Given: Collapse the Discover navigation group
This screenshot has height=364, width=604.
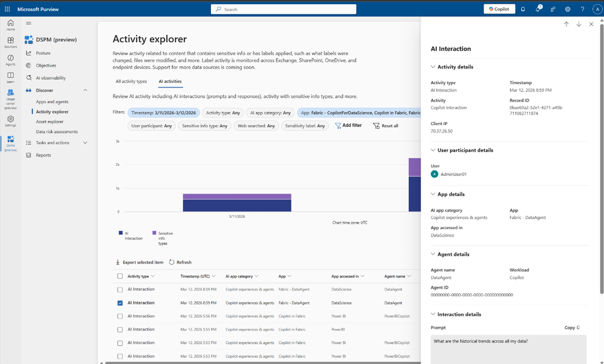Looking at the screenshot, I should [85, 90].
